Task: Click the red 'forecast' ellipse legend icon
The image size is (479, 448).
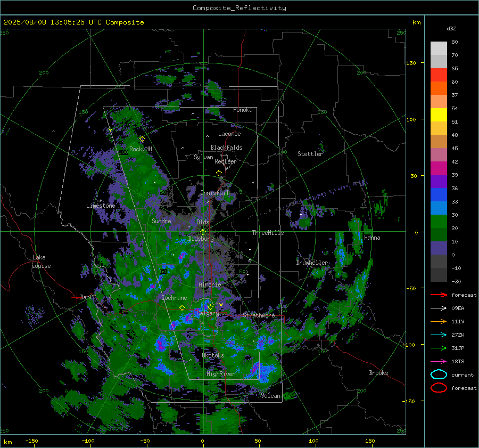Action: 439,388
